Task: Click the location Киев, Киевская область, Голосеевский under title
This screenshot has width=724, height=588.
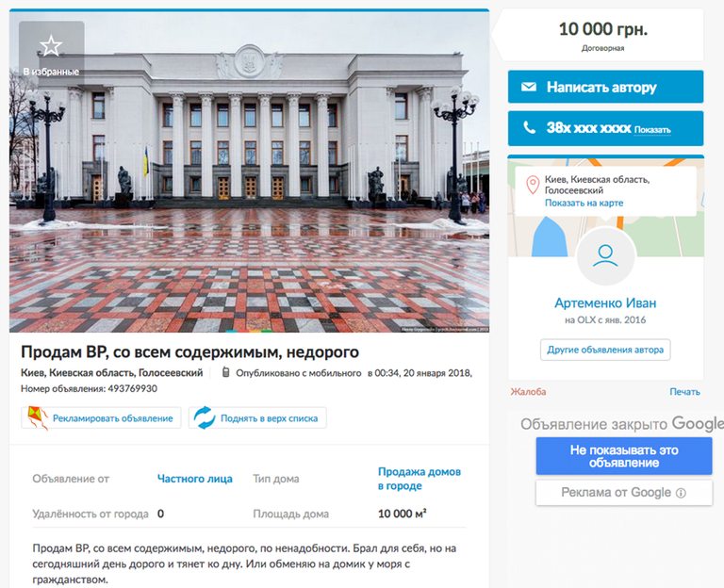Action: [112, 372]
